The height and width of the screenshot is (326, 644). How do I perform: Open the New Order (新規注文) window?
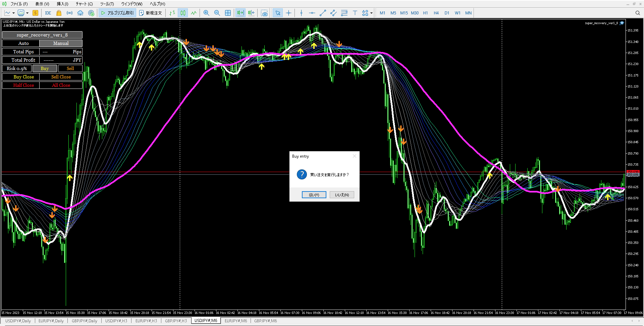click(x=151, y=13)
